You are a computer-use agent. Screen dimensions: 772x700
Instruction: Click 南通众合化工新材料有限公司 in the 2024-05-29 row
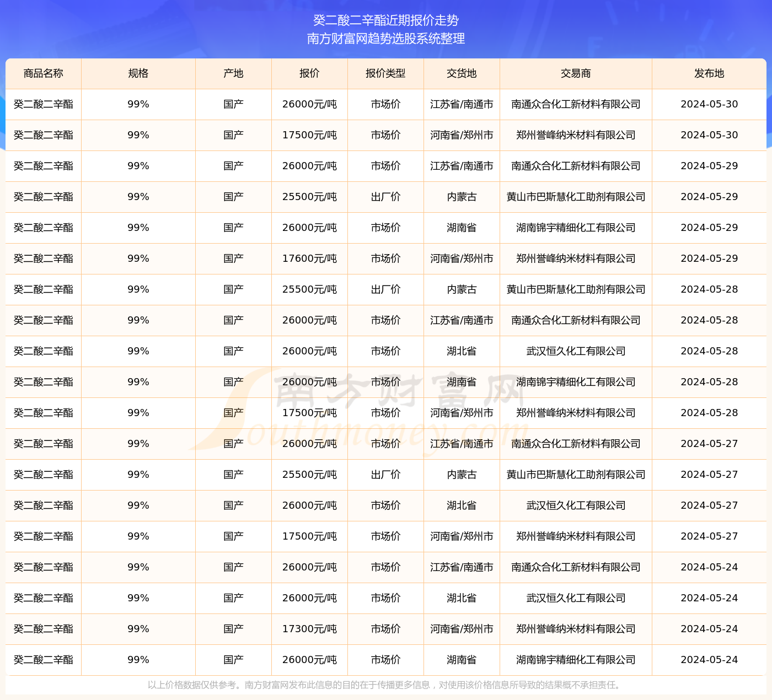576,166
